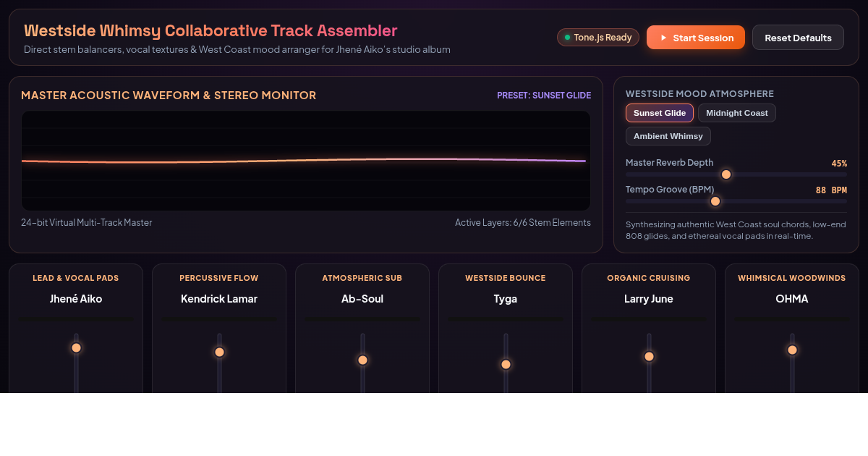Click the PRESET: SUNSET GLIDE label
The height and width of the screenshot is (456, 868).
click(x=544, y=96)
